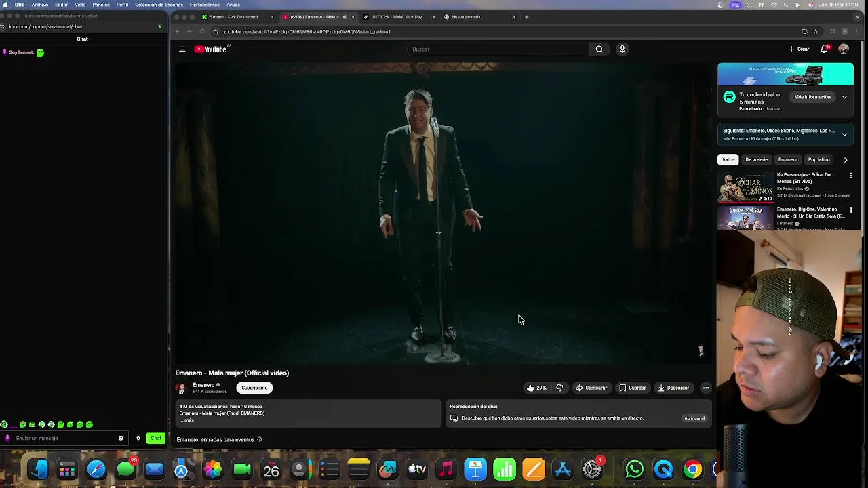Click the Compartir share button

[x=591, y=388]
